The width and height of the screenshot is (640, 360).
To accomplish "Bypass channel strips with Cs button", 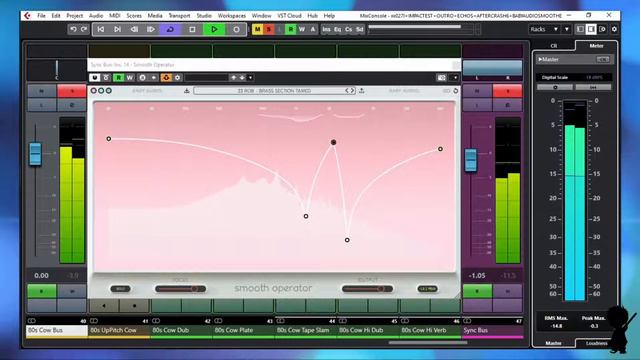I will coord(349,29).
